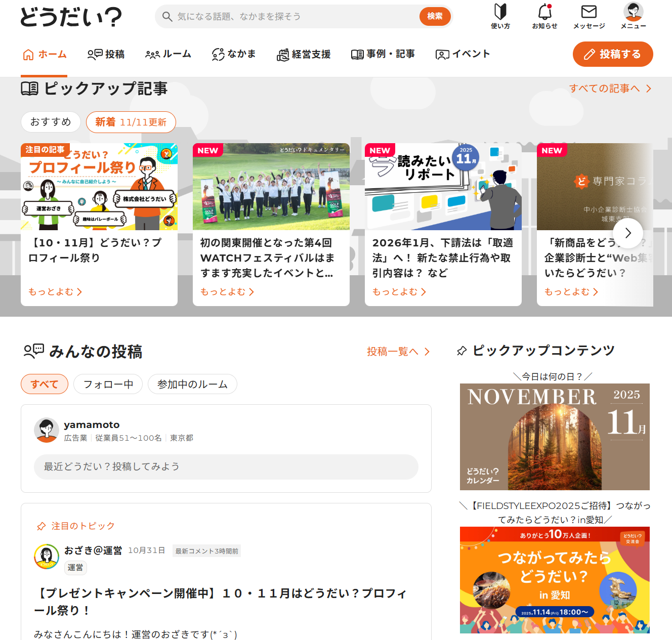This screenshot has height=640, width=672.
Task: Expand もっとよむ on プロフィール祭り card
Action: [55, 292]
